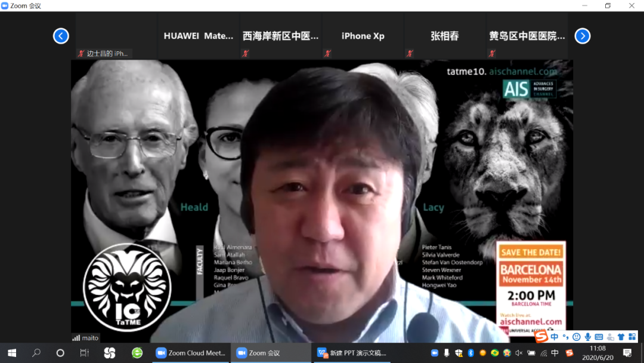The height and width of the screenshot is (363, 644).
Task: Open the Windows notification center
Action: [x=627, y=353]
